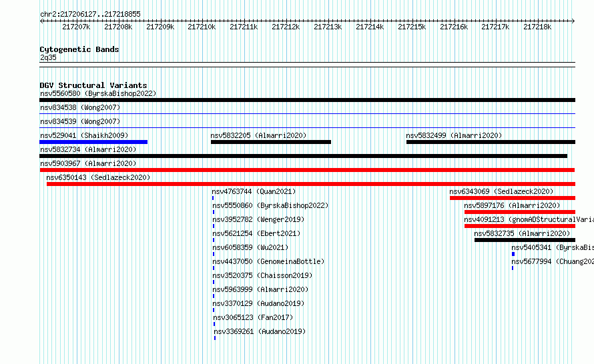The height and width of the screenshot is (364, 594).
Task: Click the 217213k ruler tick label
Action: pos(328,27)
